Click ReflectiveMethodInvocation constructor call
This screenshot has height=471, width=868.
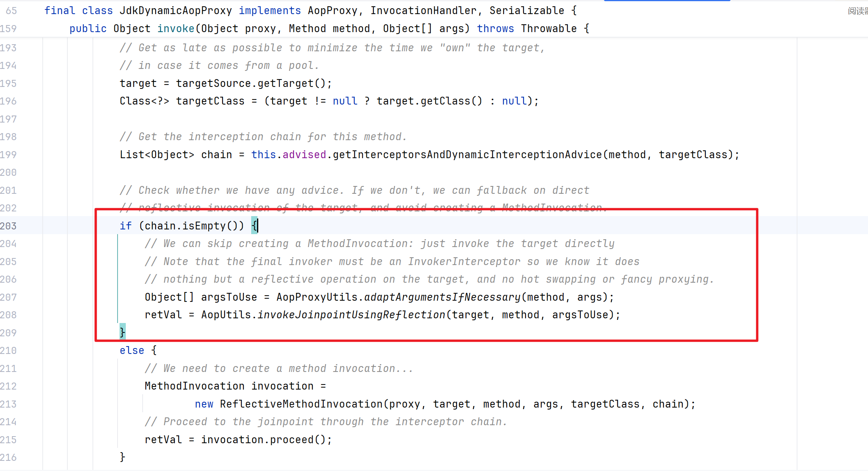coord(301,404)
